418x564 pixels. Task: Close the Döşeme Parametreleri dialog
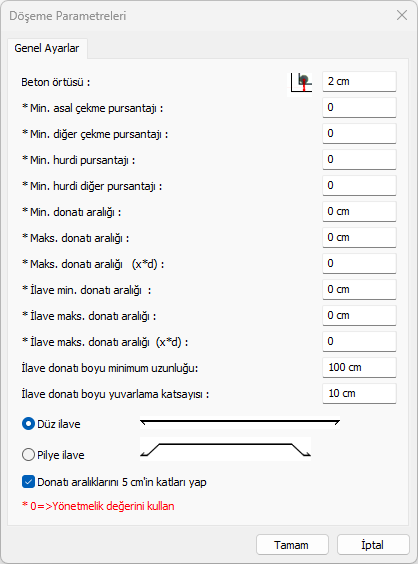402,15
